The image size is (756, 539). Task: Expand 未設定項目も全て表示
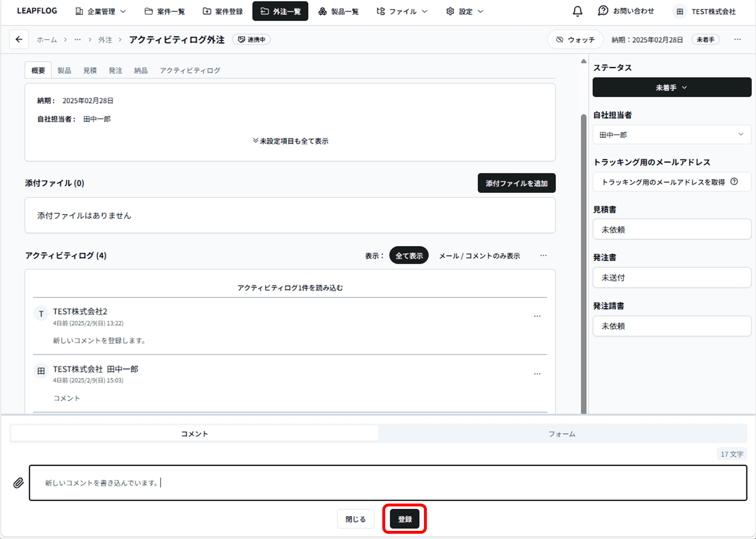pos(290,141)
